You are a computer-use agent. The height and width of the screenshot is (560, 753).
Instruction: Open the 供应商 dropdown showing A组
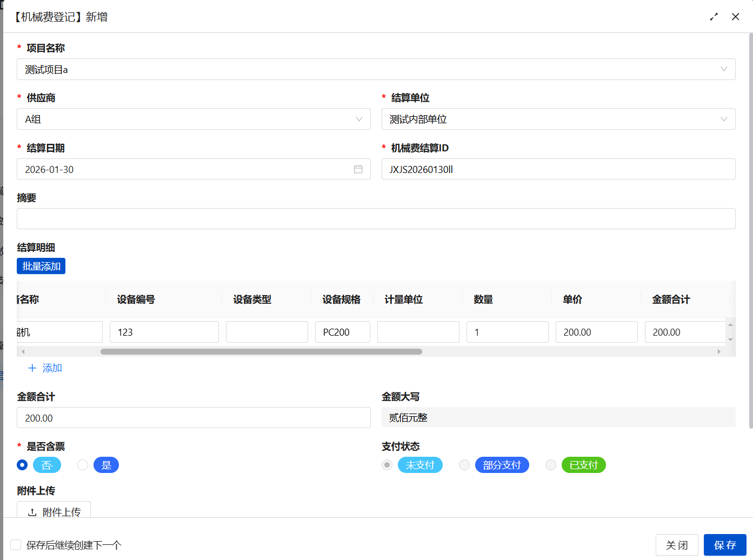[x=358, y=119]
